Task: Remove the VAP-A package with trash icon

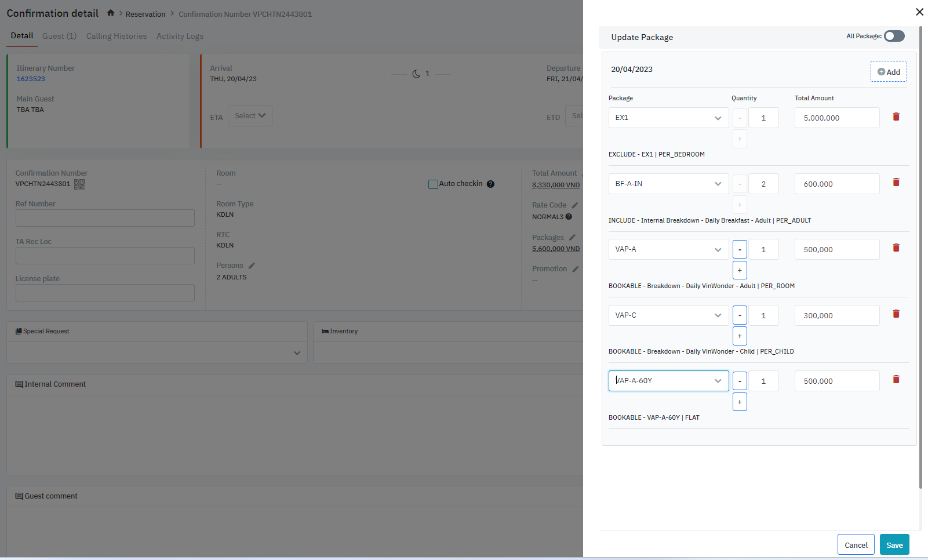Action: [x=896, y=248]
